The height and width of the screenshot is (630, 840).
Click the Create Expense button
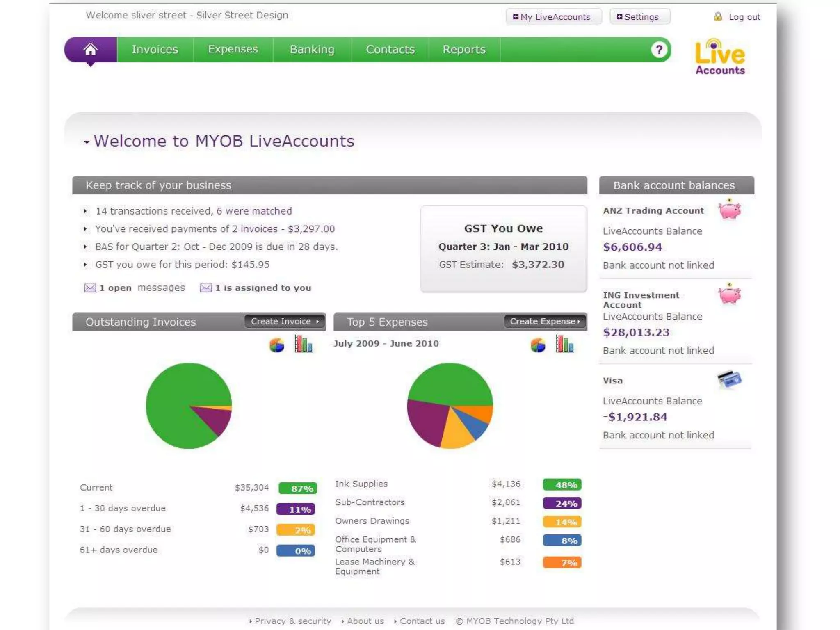point(545,322)
